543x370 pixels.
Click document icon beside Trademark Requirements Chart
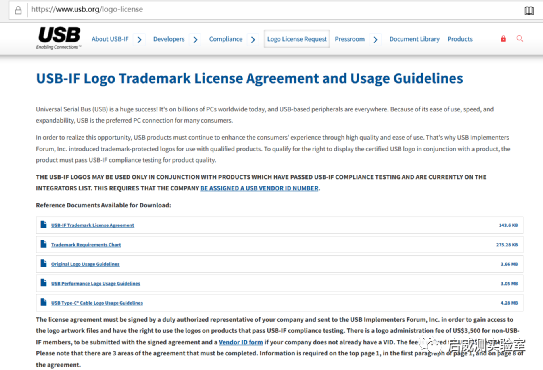coord(43,244)
